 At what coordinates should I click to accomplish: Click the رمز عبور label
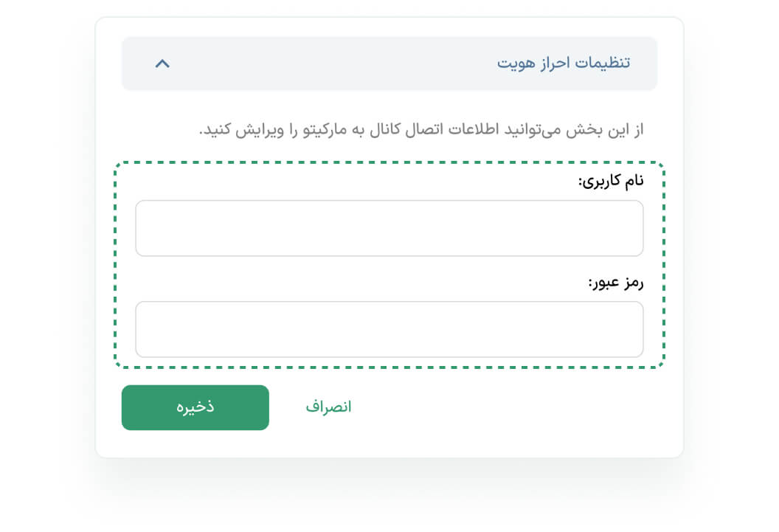point(615,283)
